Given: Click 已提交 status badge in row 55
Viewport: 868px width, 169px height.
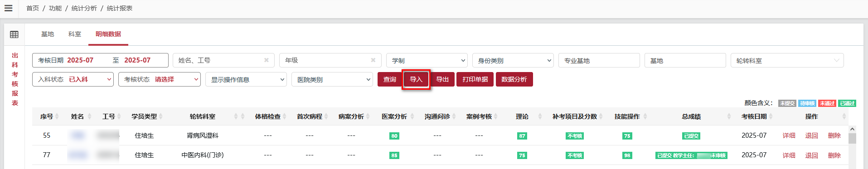Looking at the screenshot, I should point(691,136).
